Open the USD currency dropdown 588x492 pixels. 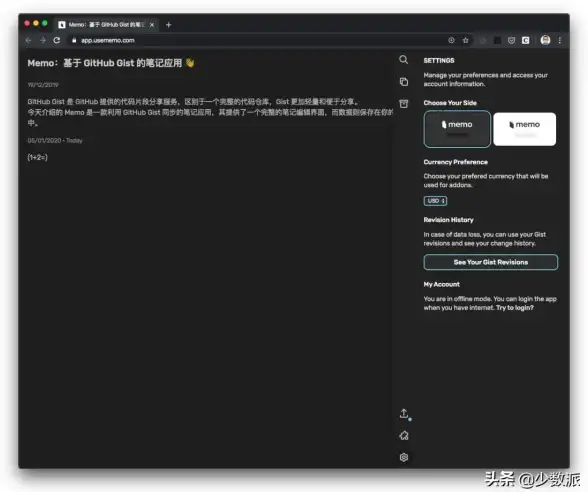point(435,201)
